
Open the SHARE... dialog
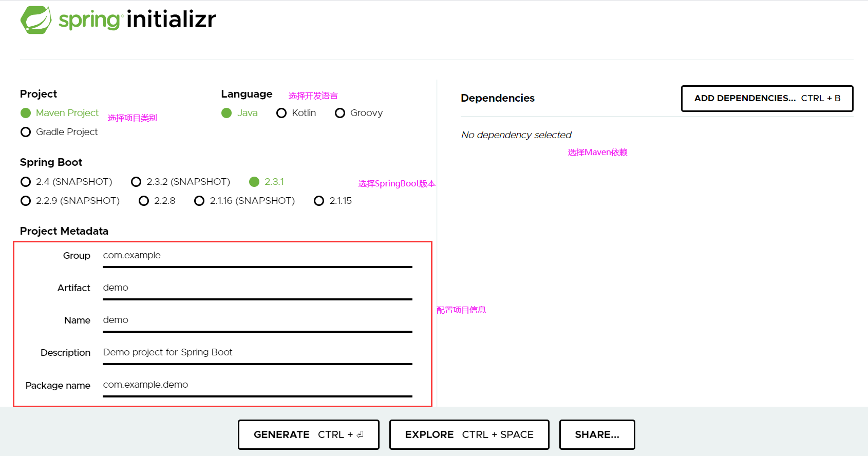point(597,434)
